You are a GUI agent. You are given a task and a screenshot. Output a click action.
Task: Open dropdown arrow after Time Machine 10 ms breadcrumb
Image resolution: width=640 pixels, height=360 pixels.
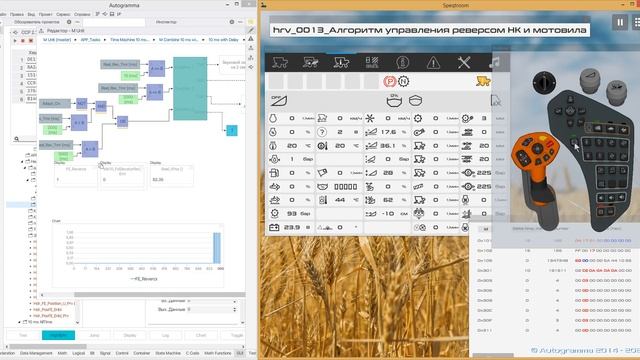coord(153,40)
